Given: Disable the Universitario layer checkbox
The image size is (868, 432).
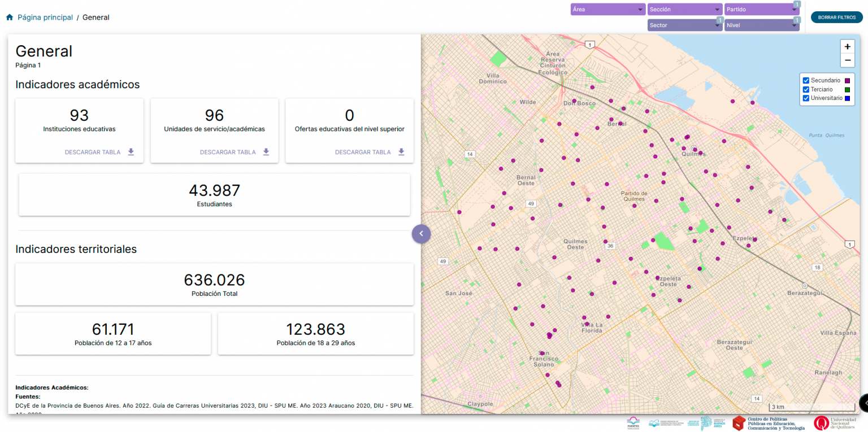Looking at the screenshot, I should pos(806,98).
